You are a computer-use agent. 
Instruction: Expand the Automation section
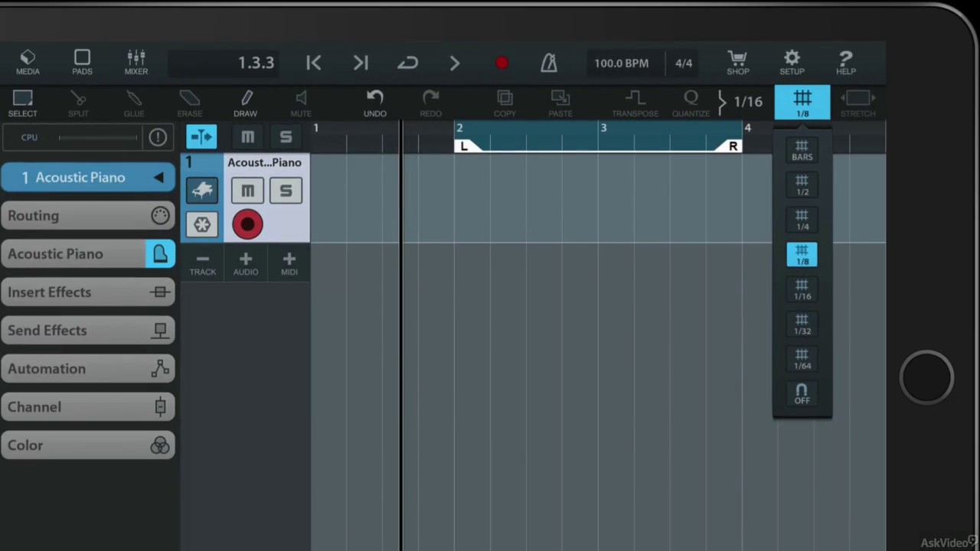tap(88, 369)
